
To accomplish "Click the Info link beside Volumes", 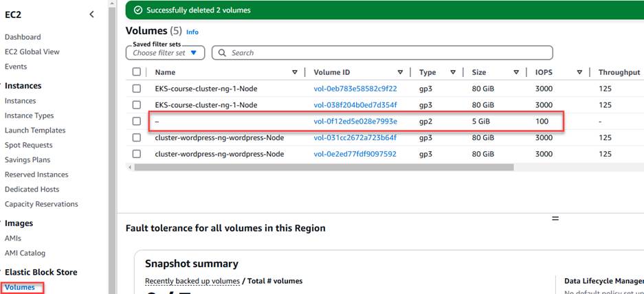I will [192, 32].
